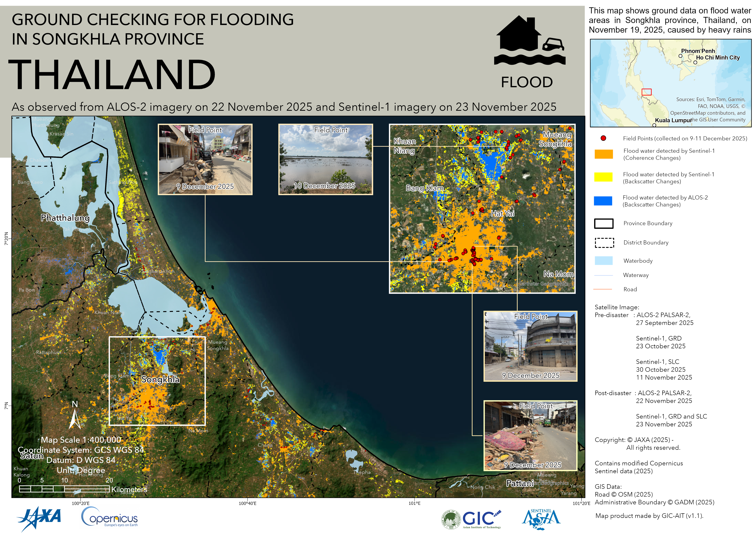This screenshot has height=535, width=756.
Task: Click the Hat Yai label in inset map
Action: coord(502,214)
